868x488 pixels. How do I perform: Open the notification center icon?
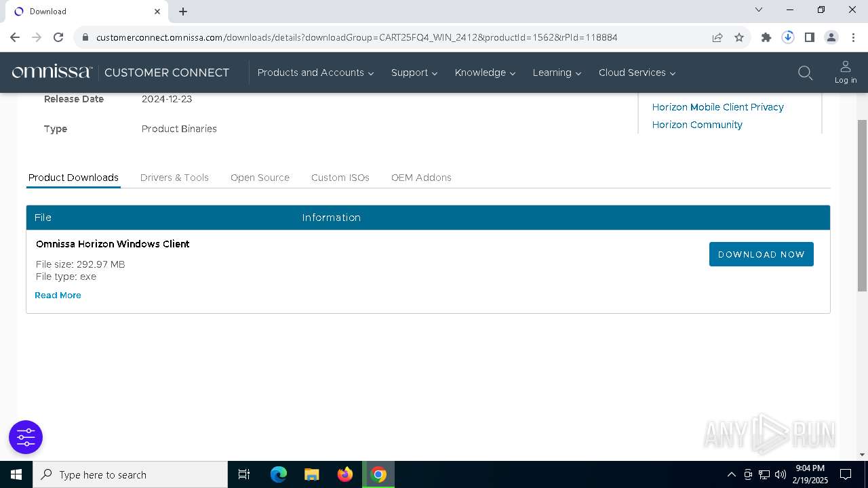coord(846,474)
